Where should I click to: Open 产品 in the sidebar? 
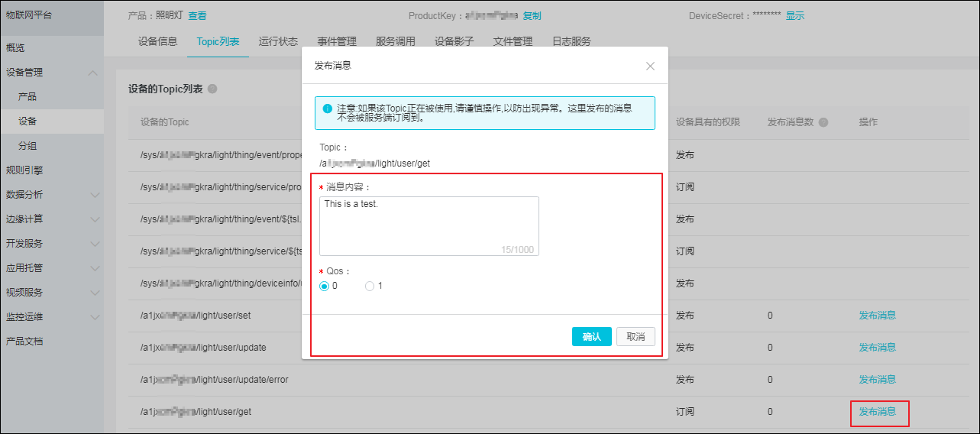tap(27, 97)
